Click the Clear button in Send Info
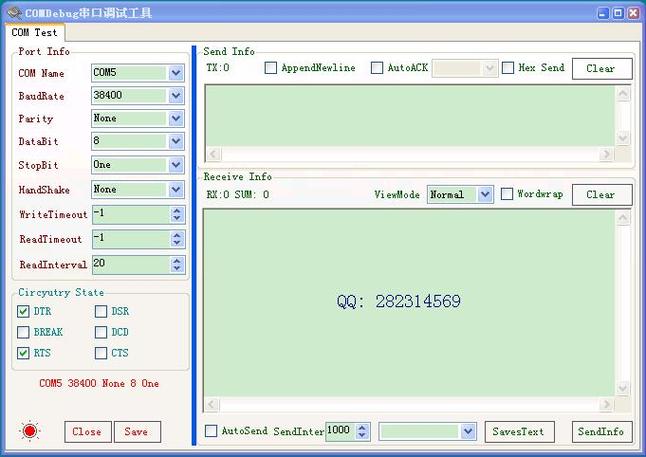Viewport: 646px width, 457px height. pyautogui.click(x=602, y=68)
